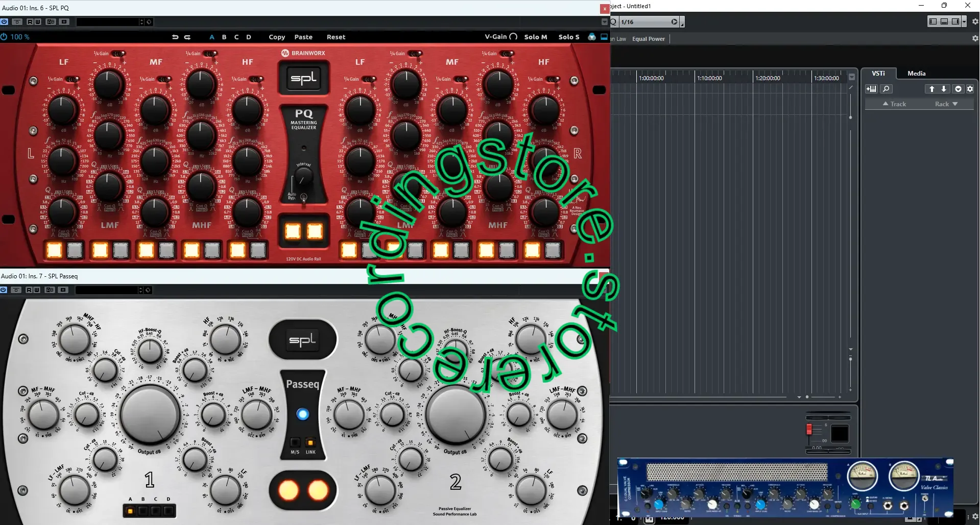
Task: Toggle Auto Bypass switch on SPL PQ
Action: click(304, 198)
